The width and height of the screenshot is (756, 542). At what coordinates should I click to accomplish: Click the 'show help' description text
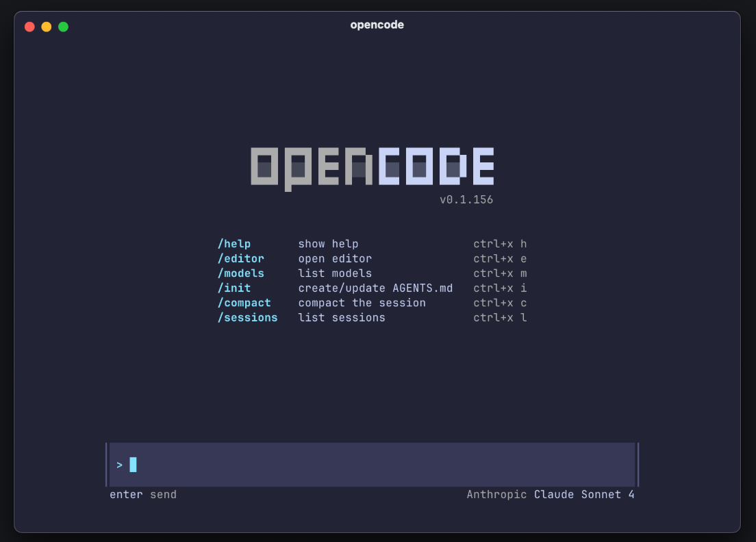pos(328,244)
